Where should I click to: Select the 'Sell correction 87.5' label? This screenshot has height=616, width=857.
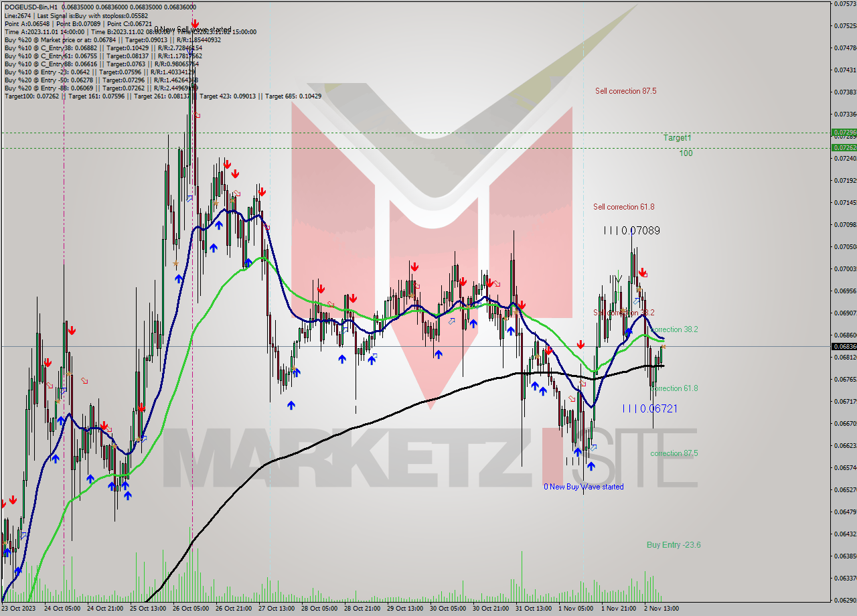click(625, 91)
